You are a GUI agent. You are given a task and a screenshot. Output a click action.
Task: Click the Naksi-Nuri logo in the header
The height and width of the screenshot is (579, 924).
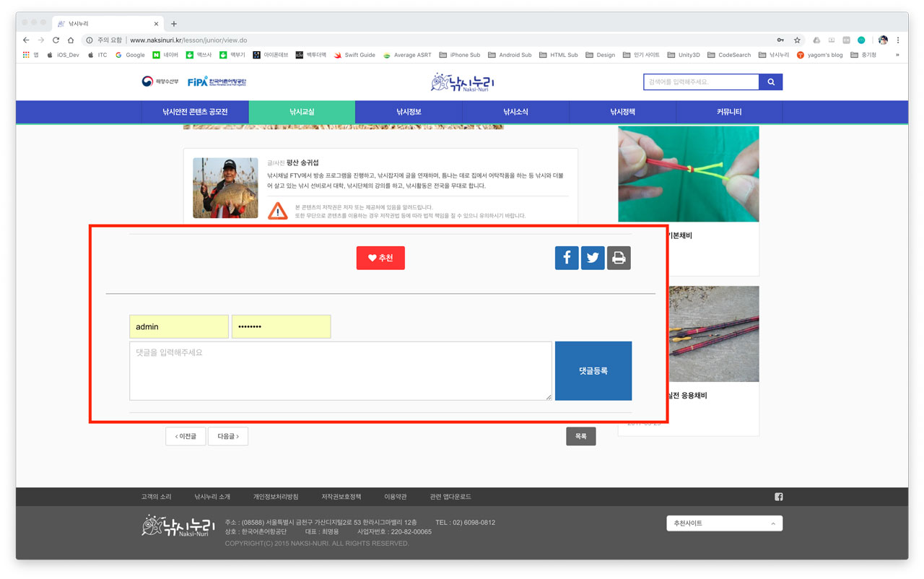(462, 82)
